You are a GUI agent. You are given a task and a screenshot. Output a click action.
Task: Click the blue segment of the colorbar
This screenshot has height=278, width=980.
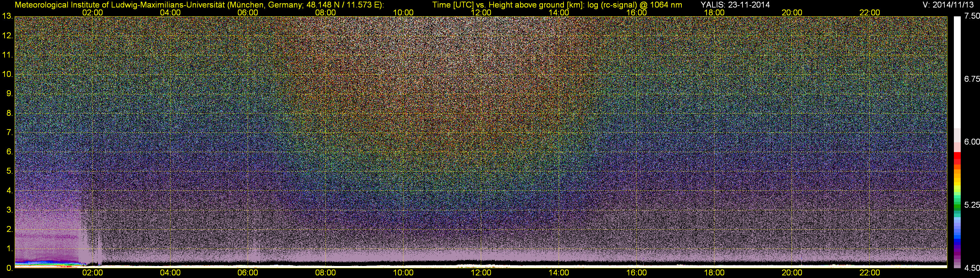[957, 241]
